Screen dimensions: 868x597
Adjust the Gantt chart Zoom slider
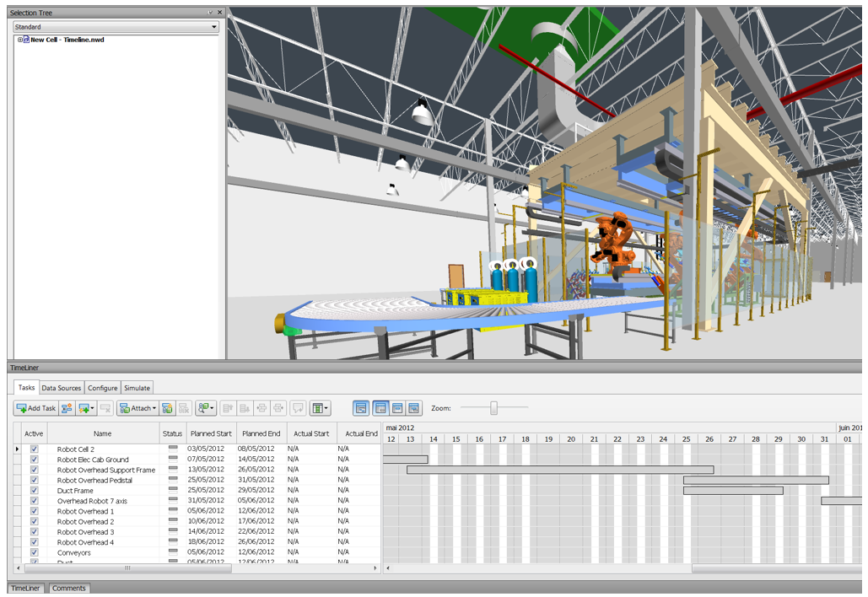[x=492, y=408]
